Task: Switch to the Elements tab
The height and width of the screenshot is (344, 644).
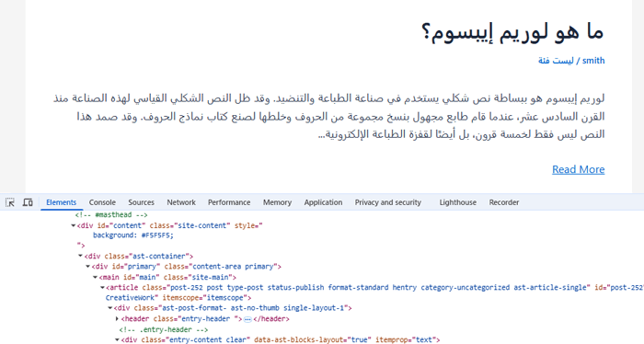Action: click(x=62, y=202)
